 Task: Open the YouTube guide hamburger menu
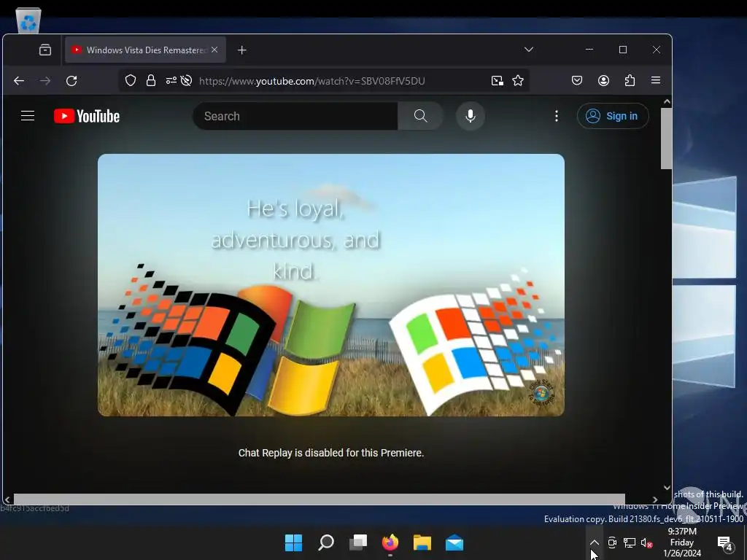click(28, 116)
